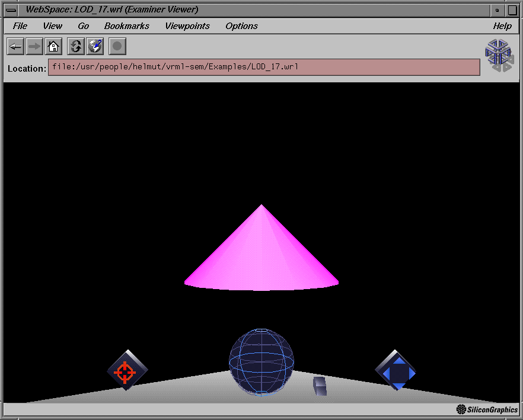
Task: Open the Options menu
Action: (x=241, y=26)
